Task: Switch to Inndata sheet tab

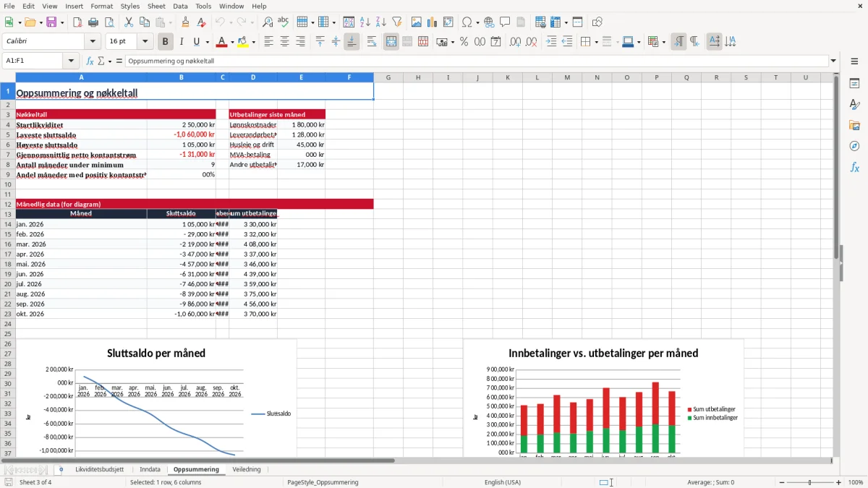Action: (x=150, y=469)
